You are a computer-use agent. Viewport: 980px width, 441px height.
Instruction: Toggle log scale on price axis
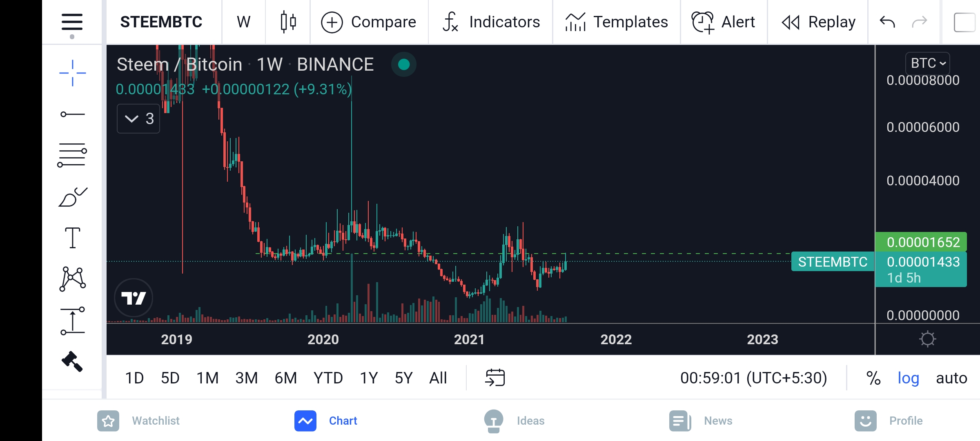908,378
